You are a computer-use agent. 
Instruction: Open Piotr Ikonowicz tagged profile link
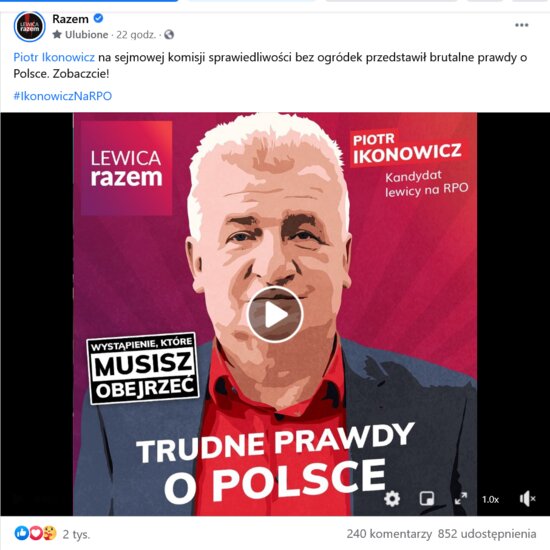[x=54, y=57]
